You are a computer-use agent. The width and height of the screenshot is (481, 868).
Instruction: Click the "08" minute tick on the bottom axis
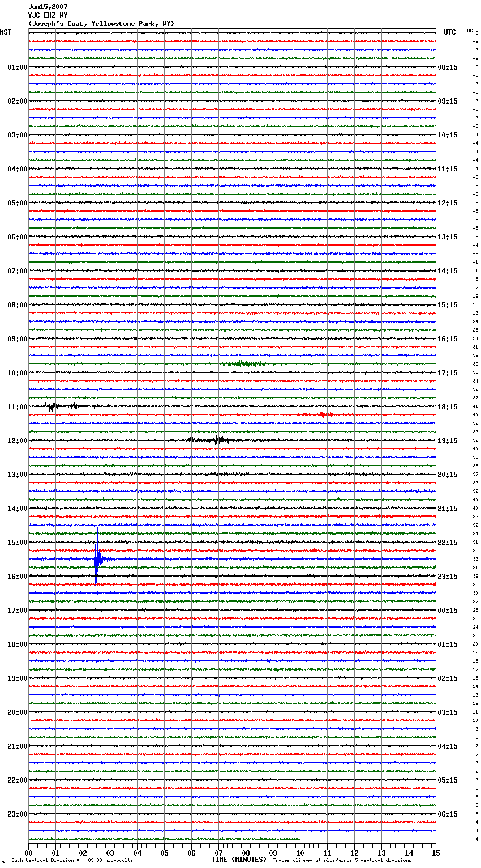[x=246, y=853]
